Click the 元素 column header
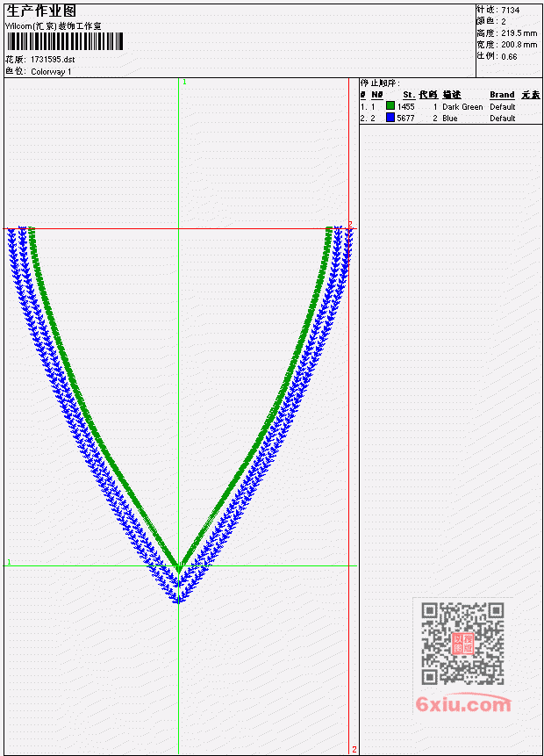 tap(531, 95)
